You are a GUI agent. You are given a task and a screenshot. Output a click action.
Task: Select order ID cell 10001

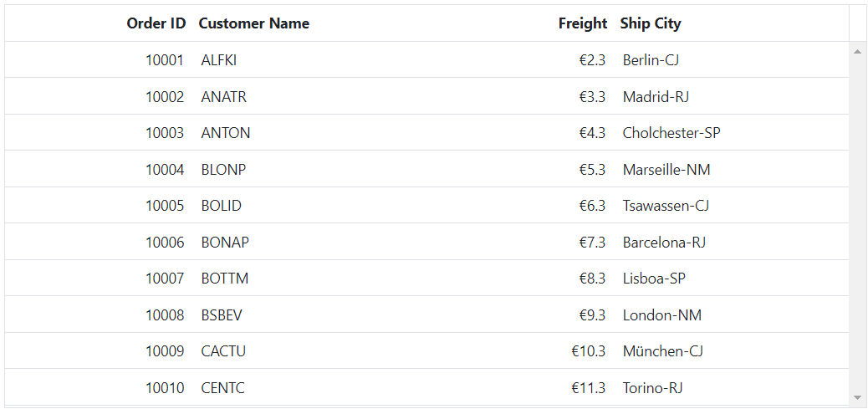pos(165,59)
